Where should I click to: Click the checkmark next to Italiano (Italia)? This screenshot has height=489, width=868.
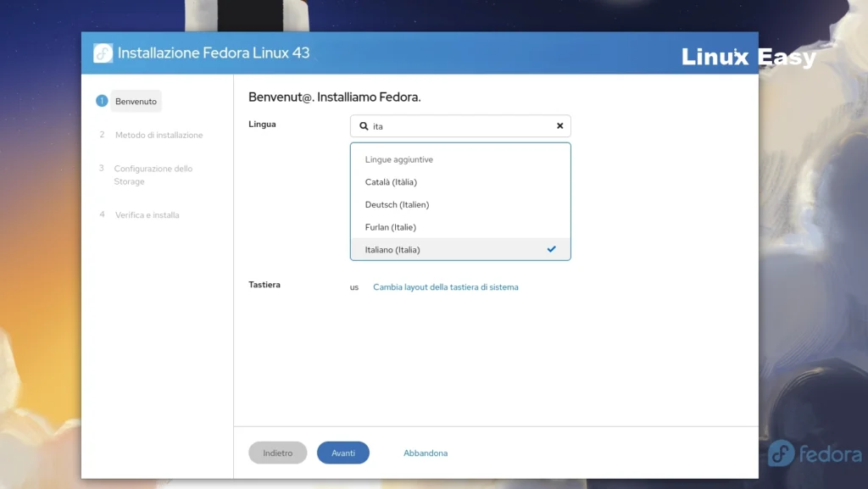(552, 248)
